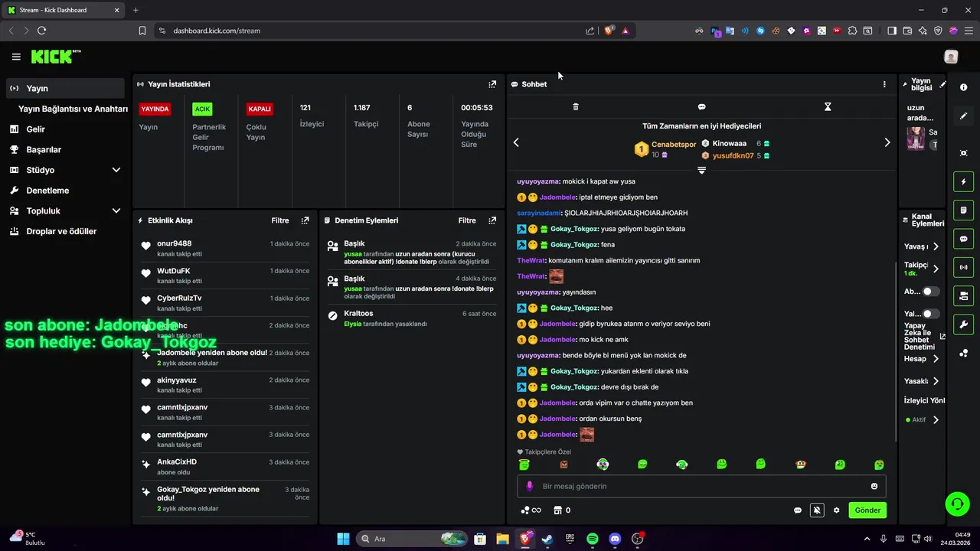Screen dimensions: 980x551
Task: Click the stream thumbnail in Yayın bilgisi
Action: click(x=916, y=139)
